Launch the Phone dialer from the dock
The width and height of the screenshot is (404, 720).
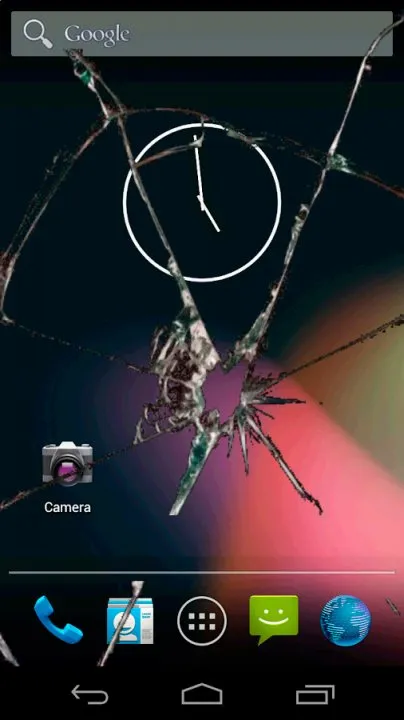coord(58,620)
